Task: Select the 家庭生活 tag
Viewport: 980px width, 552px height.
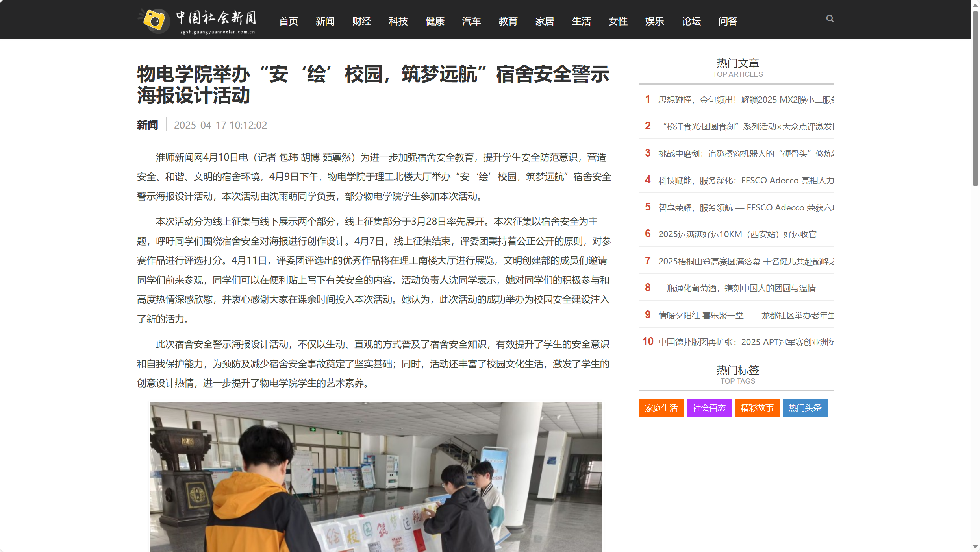Action: pos(661,408)
